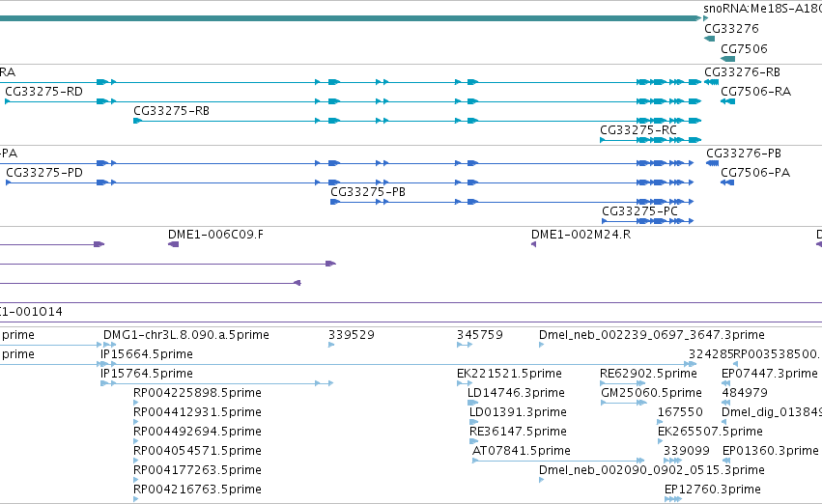Click EST label 339529
The width and height of the screenshot is (822, 504).
click(352, 335)
